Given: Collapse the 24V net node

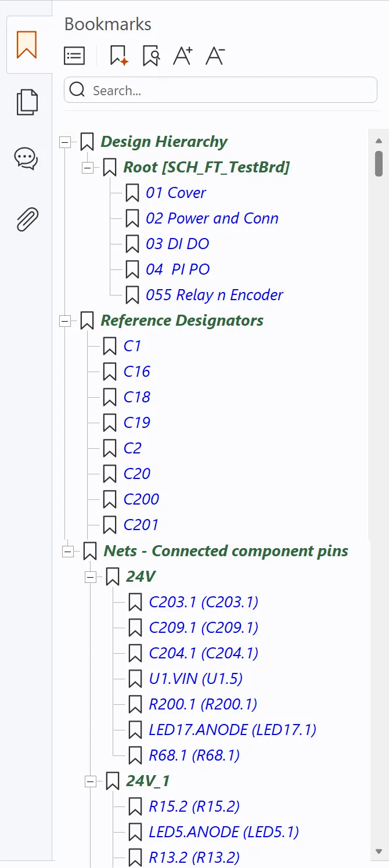Looking at the screenshot, I should coord(90,577).
